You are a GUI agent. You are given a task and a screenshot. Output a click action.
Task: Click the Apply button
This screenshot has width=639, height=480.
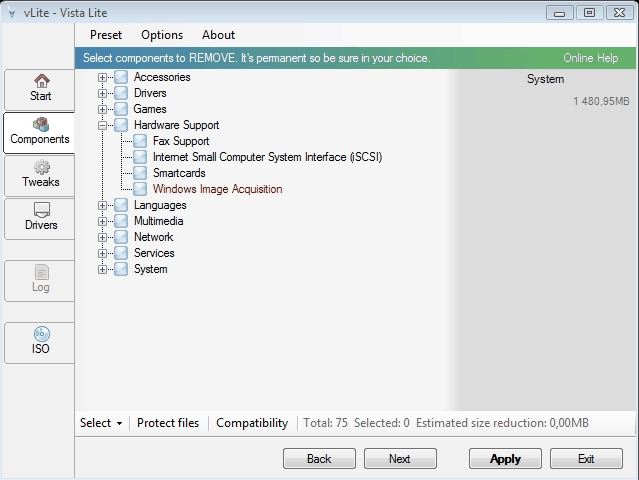coord(505,459)
